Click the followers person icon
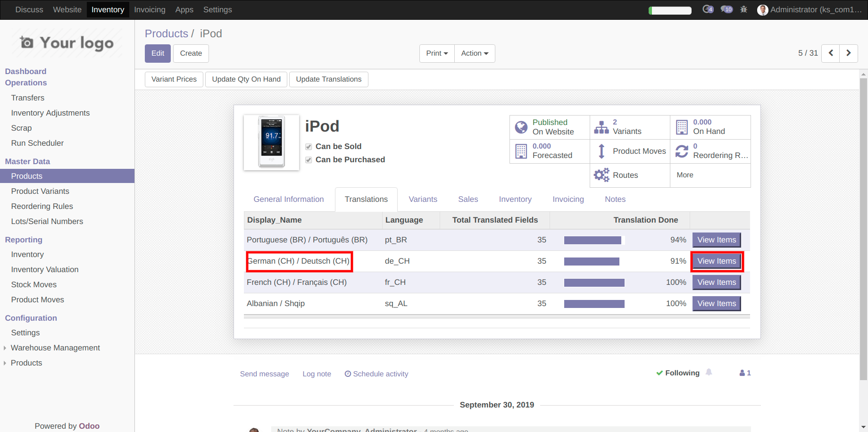This screenshot has width=868, height=432. (743, 373)
